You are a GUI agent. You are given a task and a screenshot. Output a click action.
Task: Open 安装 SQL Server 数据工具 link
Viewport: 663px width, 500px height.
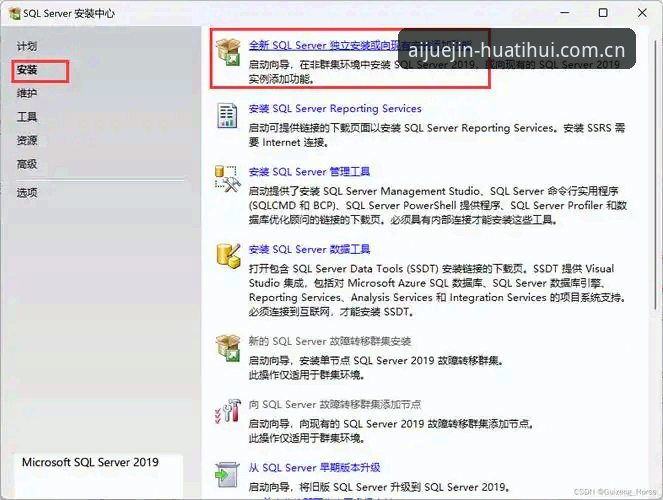point(309,249)
